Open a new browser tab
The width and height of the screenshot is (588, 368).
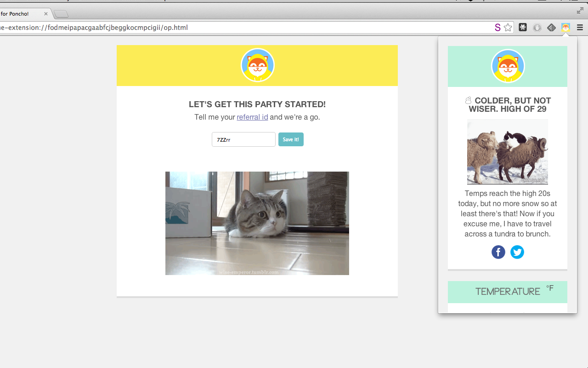pos(61,14)
